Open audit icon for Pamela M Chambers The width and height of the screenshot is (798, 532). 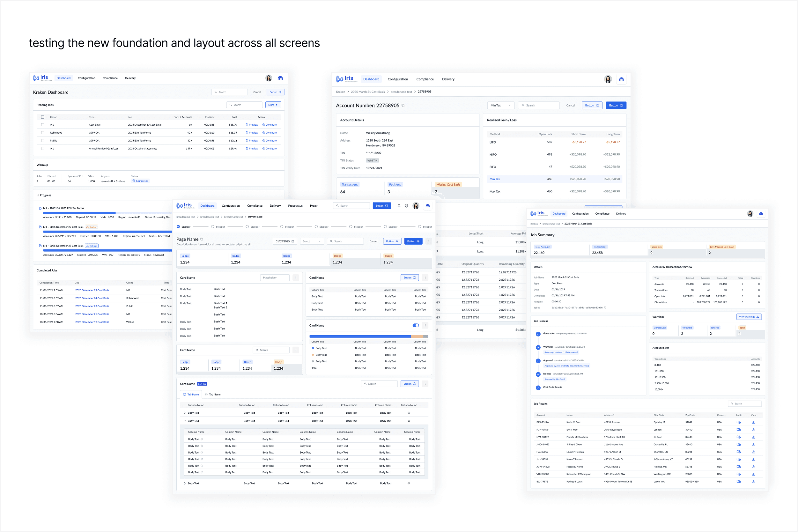point(739,437)
